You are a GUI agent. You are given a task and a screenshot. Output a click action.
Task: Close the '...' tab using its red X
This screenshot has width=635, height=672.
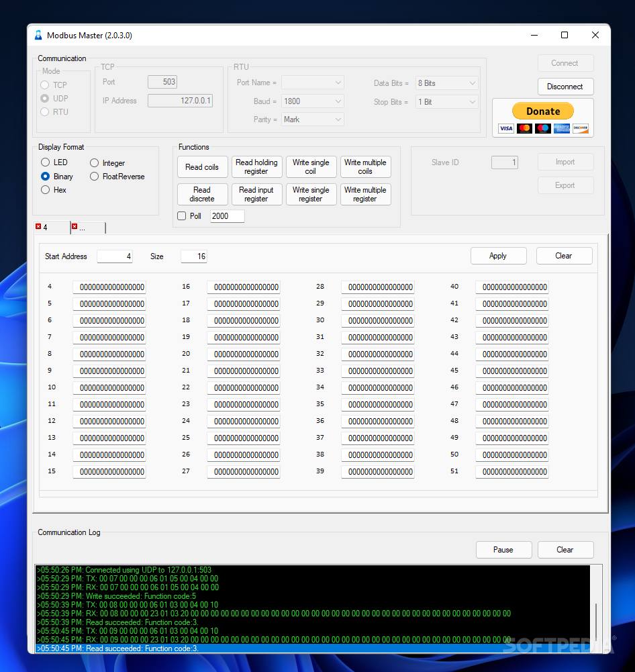click(74, 226)
